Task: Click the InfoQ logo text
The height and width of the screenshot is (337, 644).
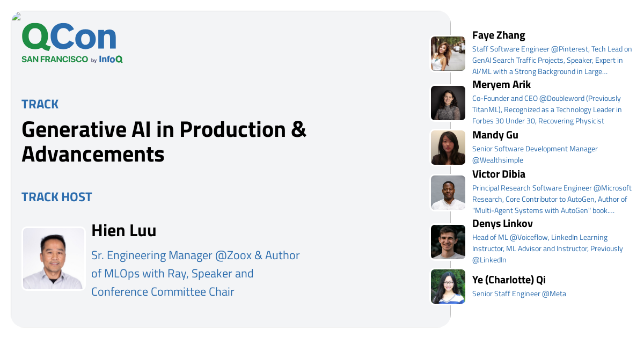Action: [111, 59]
